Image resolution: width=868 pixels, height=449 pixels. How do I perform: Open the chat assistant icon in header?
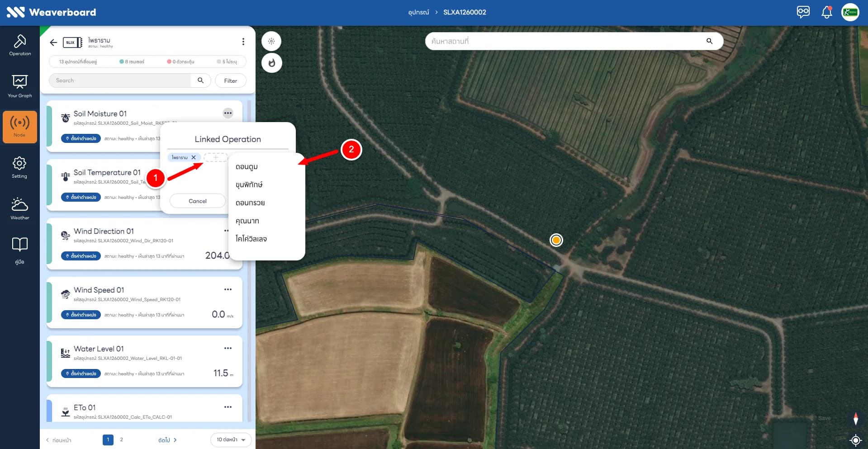(803, 12)
